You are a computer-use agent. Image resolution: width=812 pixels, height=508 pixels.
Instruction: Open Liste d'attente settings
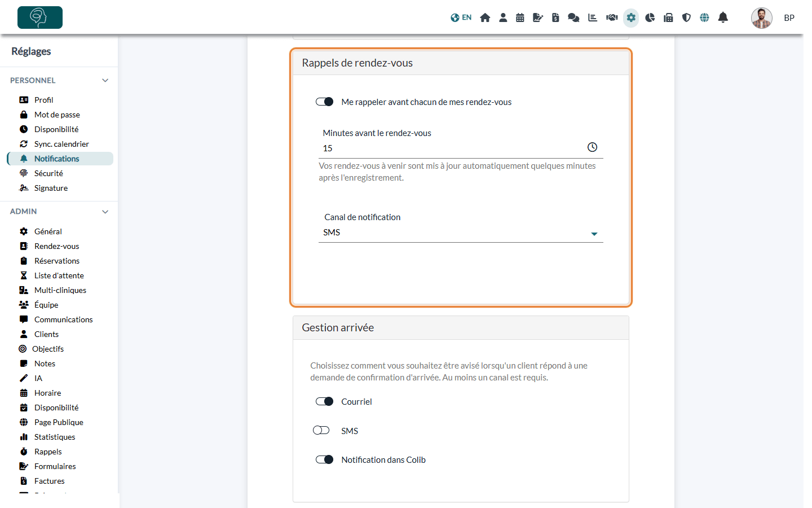[60, 275]
